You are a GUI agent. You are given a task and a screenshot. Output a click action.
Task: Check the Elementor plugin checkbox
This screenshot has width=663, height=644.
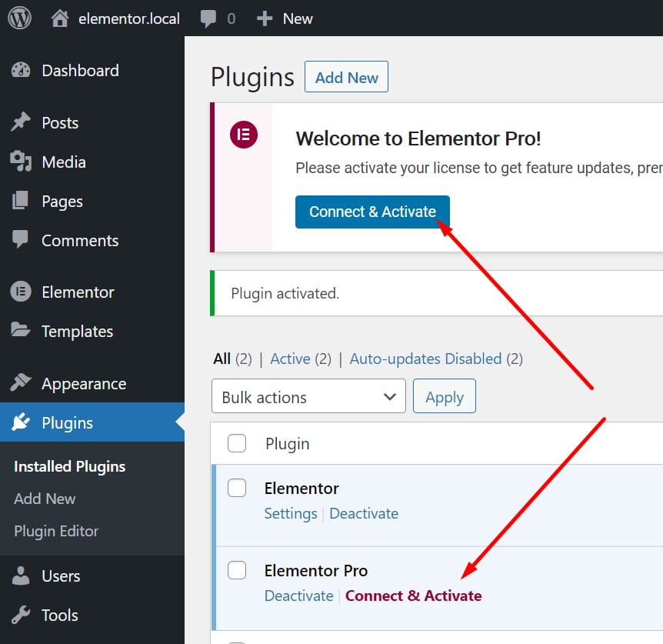click(237, 488)
